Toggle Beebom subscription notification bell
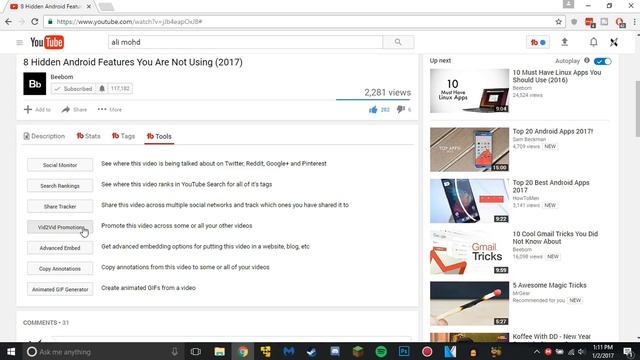 (102, 88)
